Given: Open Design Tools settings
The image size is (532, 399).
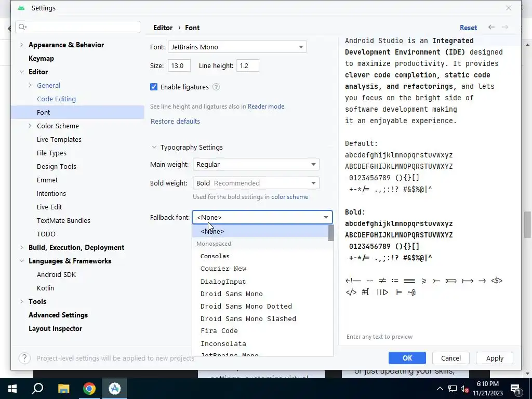Looking at the screenshot, I should pyautogui.click(x=56, y=167).
